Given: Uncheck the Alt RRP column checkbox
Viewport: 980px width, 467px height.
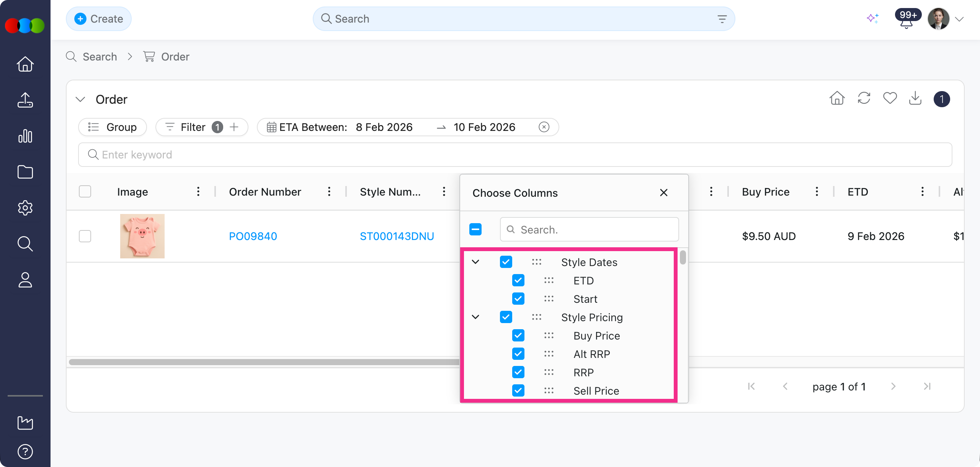Looking at the screenshot, I should (x=518, y=354).
